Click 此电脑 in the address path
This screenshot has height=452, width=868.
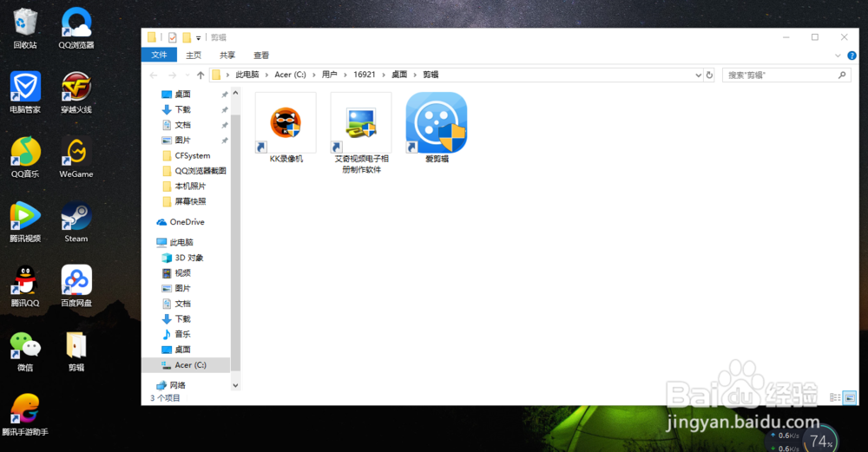pos(247,75)
